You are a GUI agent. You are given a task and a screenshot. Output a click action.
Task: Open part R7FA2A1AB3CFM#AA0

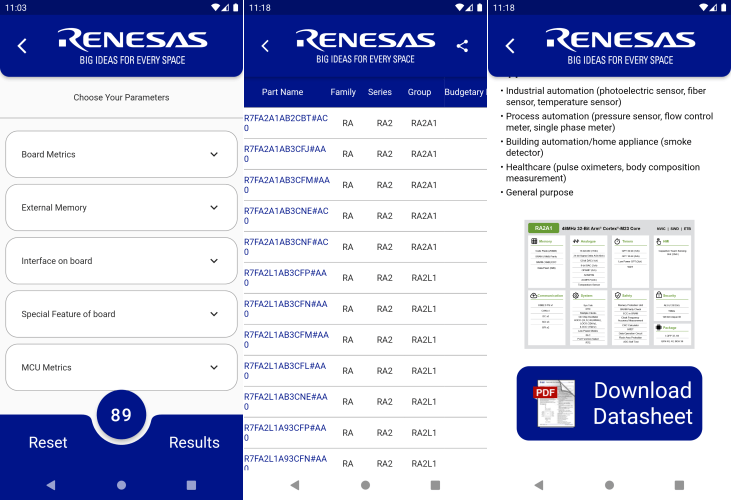[x=287, y=185]
